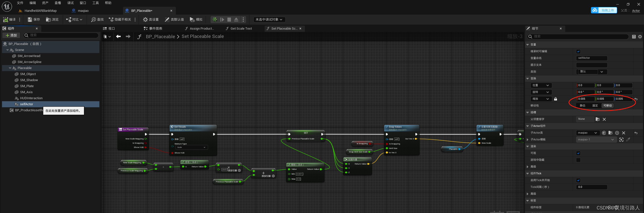Set mobility to 可移动 movable
Image resolution: width=644 pixels, height=213 pixels.
point(608,106)
